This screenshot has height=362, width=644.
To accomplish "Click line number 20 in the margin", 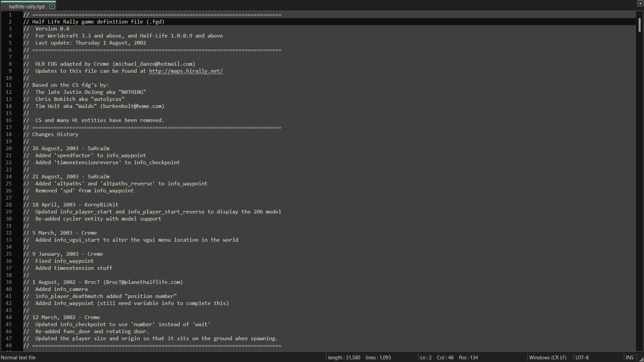I will click(x=9, y=148).
